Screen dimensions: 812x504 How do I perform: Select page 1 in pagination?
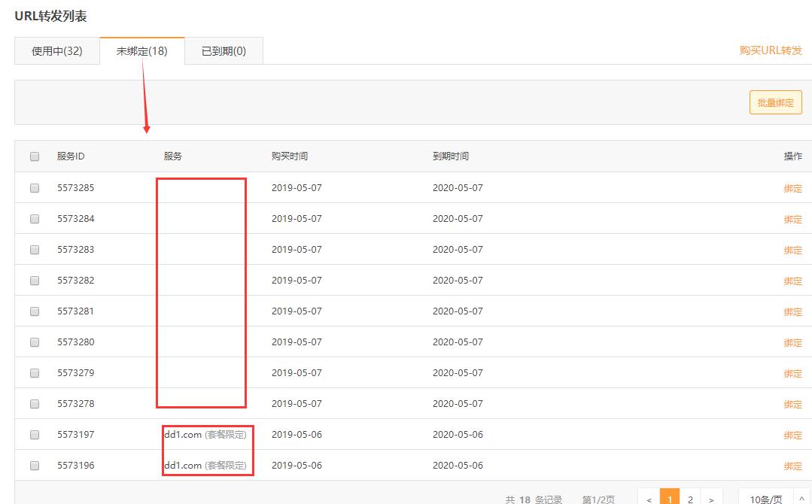pos(670,499)
